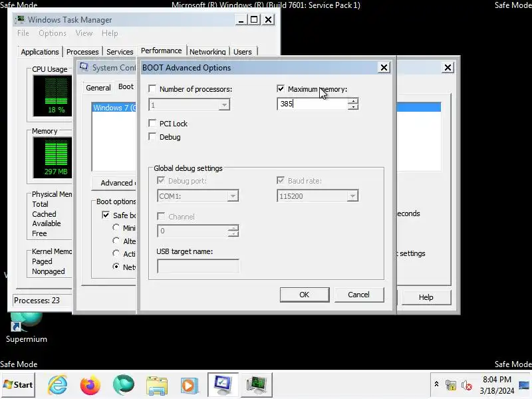Uncheck Maximum memory checkbox
Viewport: 532px width, 399px height.
[281, 89]
